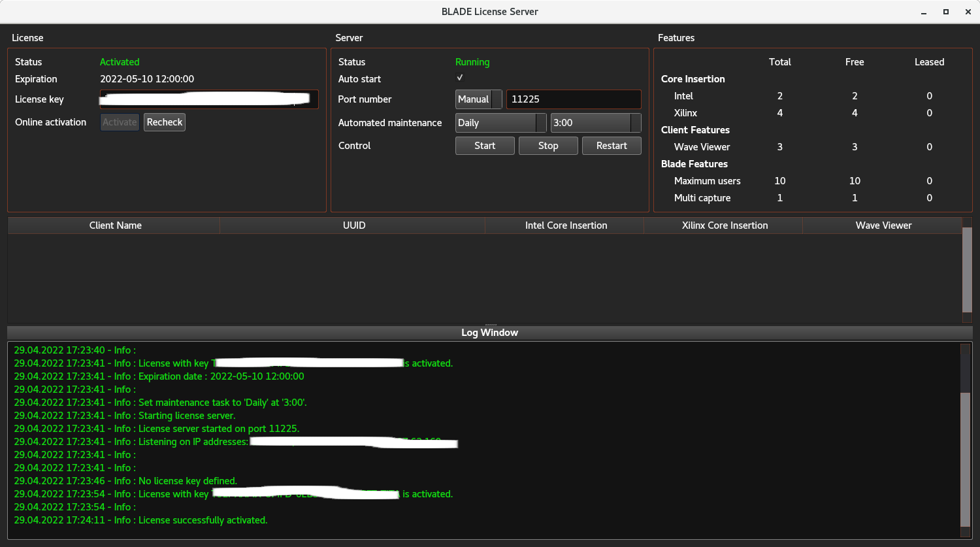Open the Daily maintenance frequency dropdown
Image resolution: width=980 pixels, height=547 pixels.
[x=501, y=123]
